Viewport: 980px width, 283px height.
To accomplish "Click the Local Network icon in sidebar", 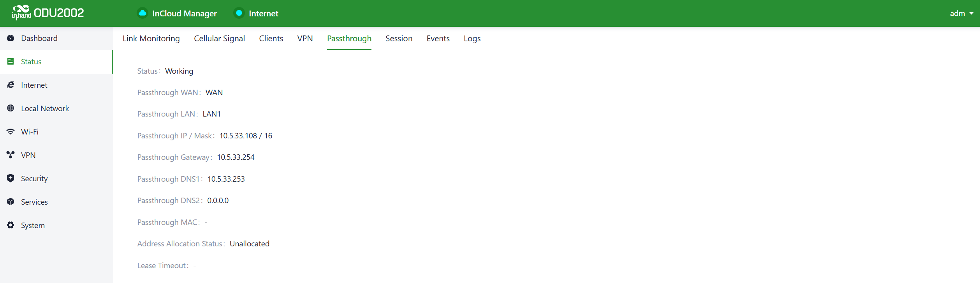I will (x=11, y=108).
